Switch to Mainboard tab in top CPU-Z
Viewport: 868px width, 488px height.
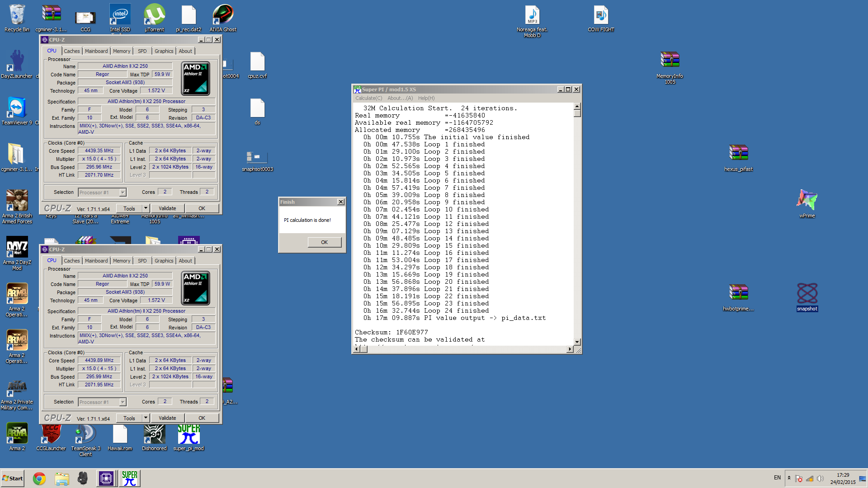tap(96, 51)
